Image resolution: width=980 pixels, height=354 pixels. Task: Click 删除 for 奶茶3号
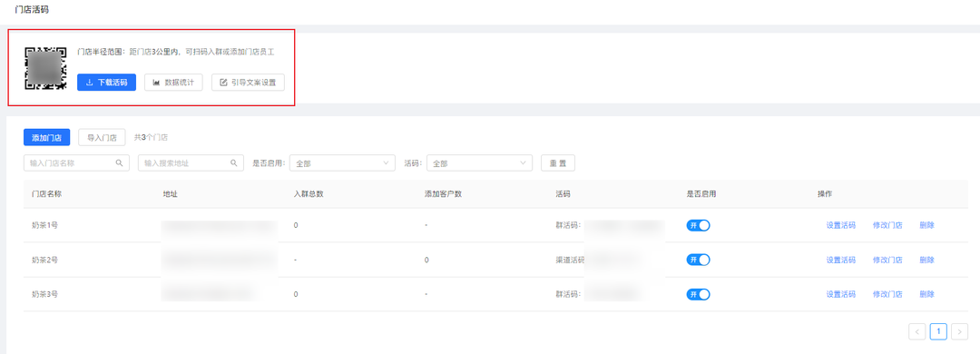[926, 294]
